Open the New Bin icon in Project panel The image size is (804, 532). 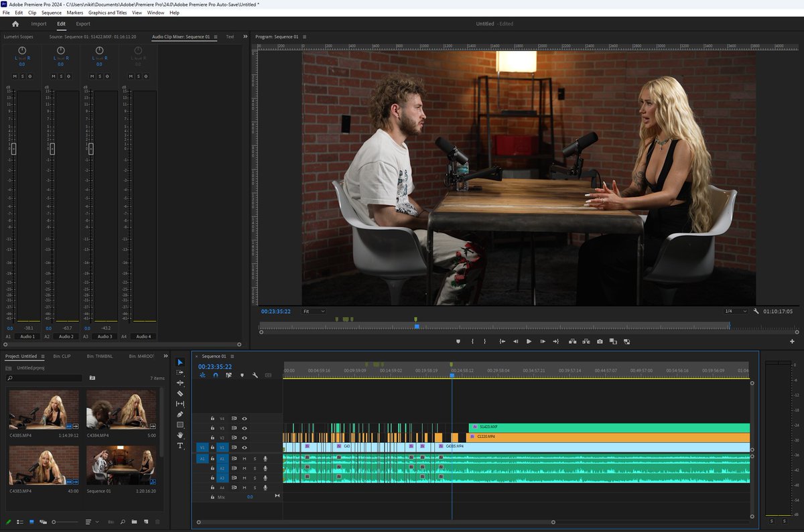coord(134,521)
